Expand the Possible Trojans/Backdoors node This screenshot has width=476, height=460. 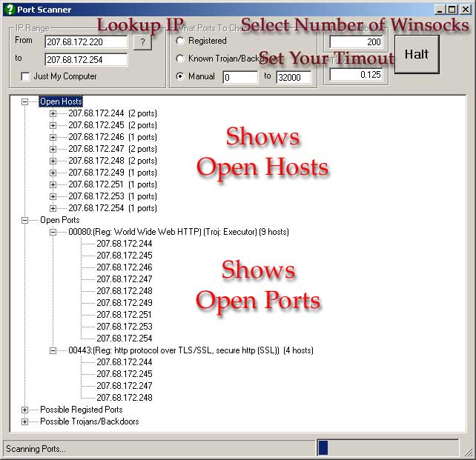pos(25,421)
